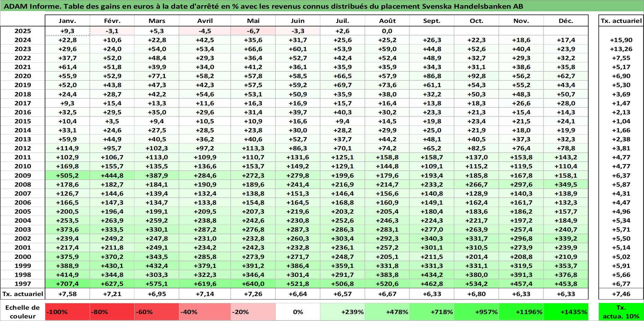Select the 2009 row label
This screenshot has height=321, width=644.
pos(23,175)
